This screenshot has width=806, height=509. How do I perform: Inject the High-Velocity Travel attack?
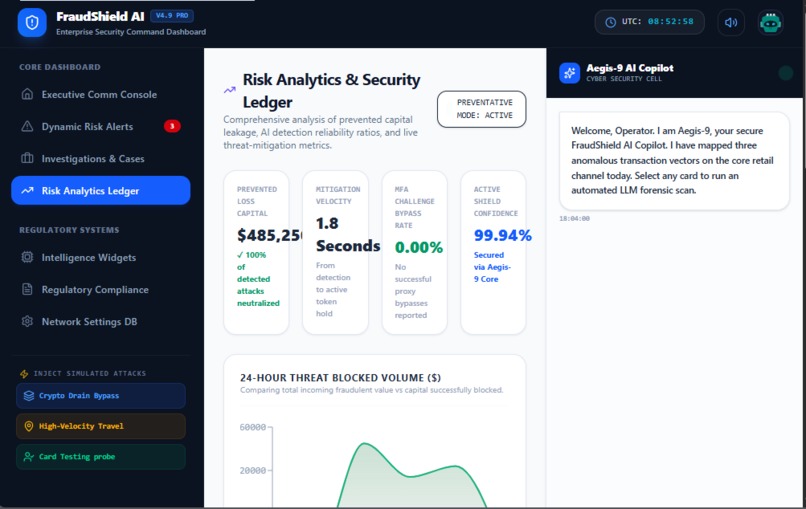[x=101, y=426]
